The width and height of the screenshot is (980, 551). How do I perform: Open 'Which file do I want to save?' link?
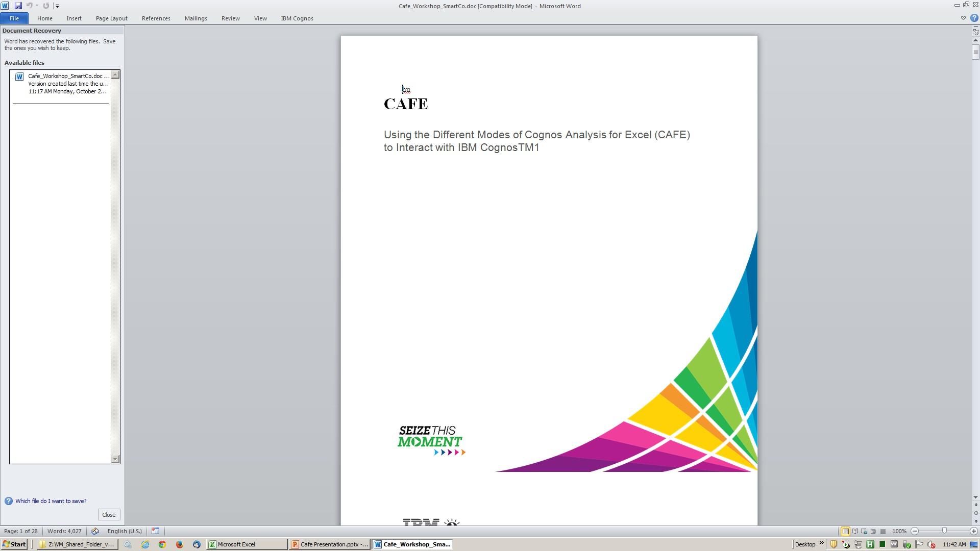(51, 501)
